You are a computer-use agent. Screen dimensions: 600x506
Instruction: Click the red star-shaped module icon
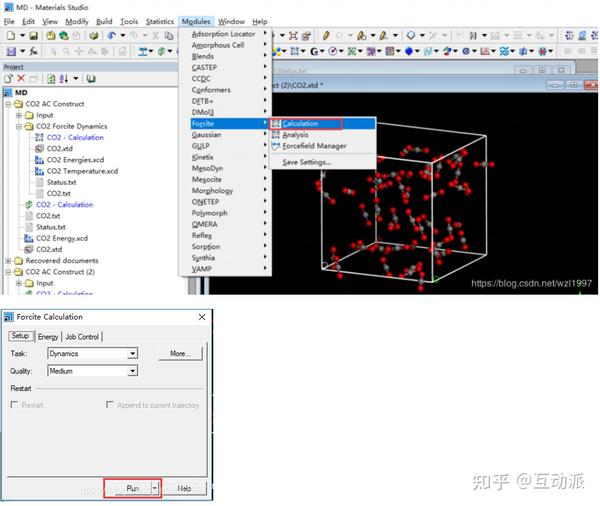(542, 51)
